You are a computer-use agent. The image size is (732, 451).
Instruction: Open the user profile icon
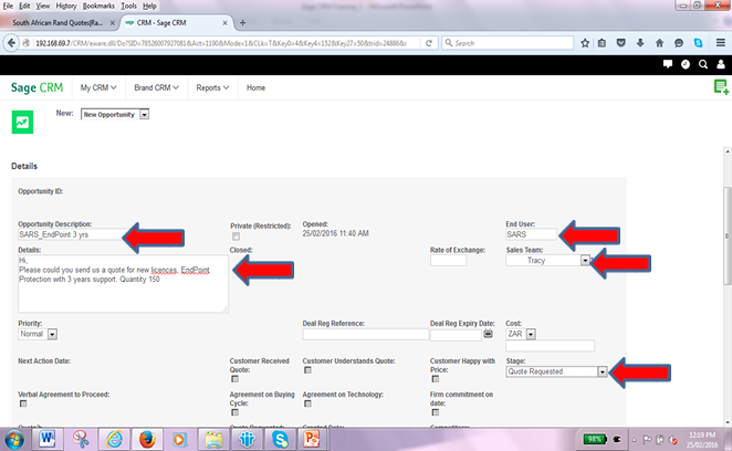tap(721, 64)
